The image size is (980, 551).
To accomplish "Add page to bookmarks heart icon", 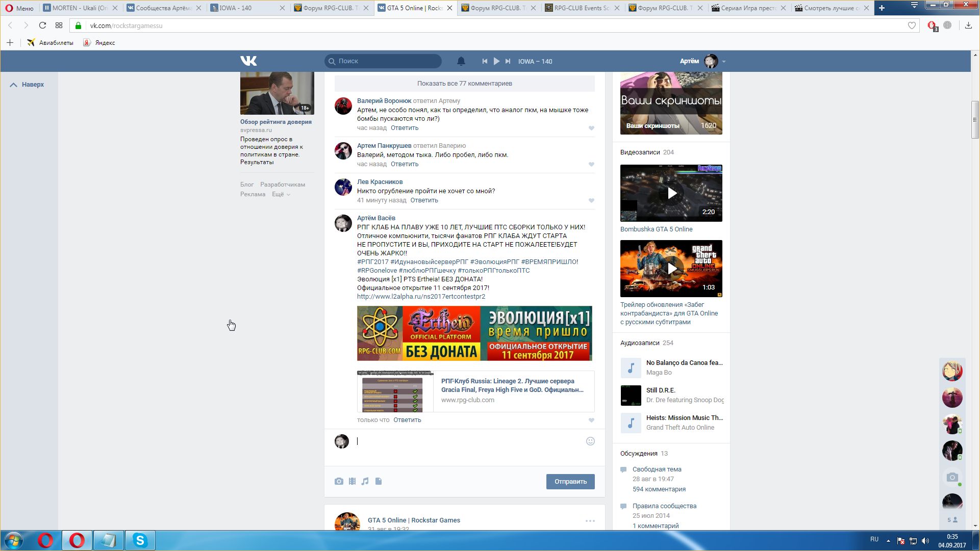I will pyautogui.click(x=912, y=25).
